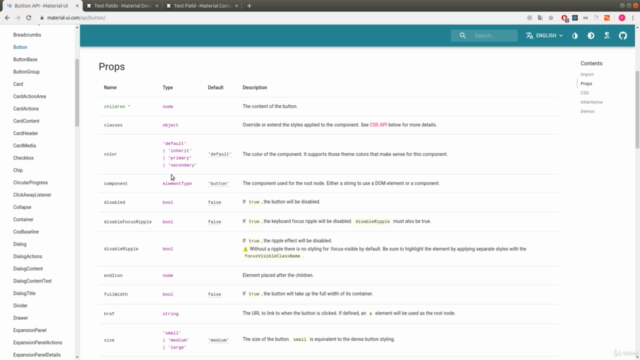Open the ENGLISH language dropdown
Screen dimensions: 640x360
pyautogui.click(x=544, y=36)
